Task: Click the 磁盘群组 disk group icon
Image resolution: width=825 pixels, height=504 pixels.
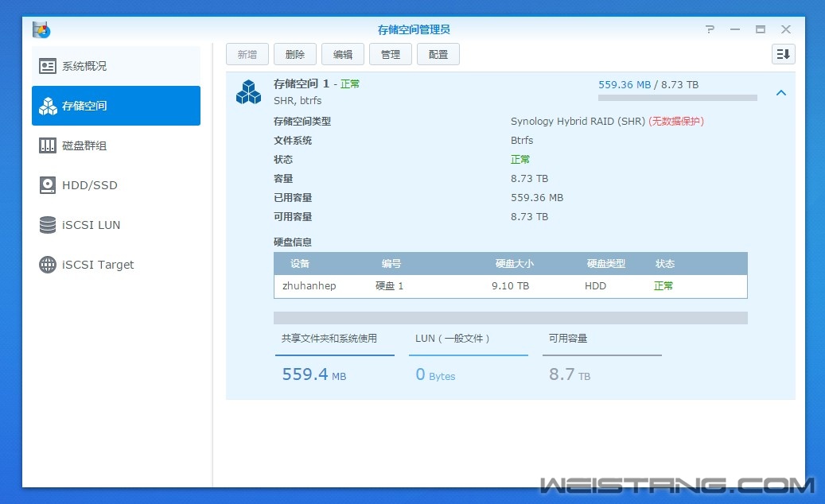Action: (48, 145)
